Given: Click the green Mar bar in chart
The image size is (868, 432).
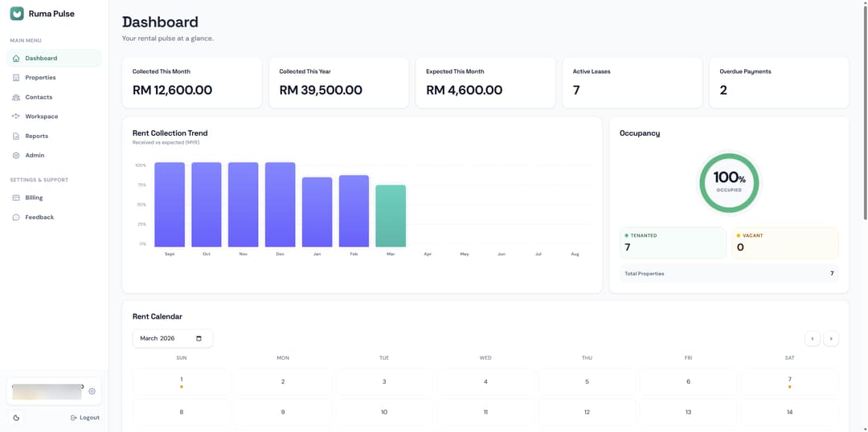Looking at the screenshot, I should click(x=391, y=216).
